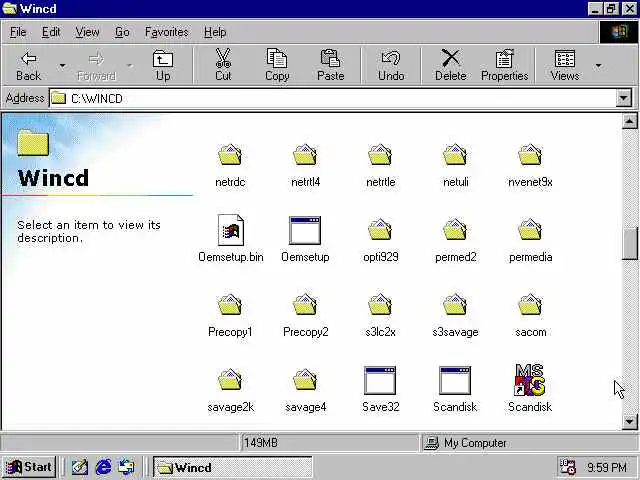This screenshot has height=480, width=640.
Task: Delete the selected item
Action: coord(451,65)
